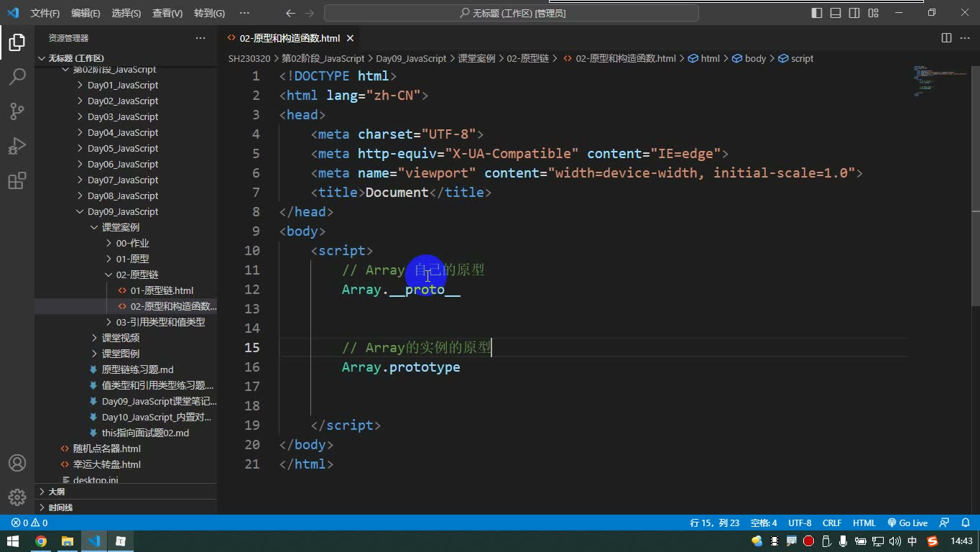Toggle secondary sidebar layout icon

[x=854, y=13]
